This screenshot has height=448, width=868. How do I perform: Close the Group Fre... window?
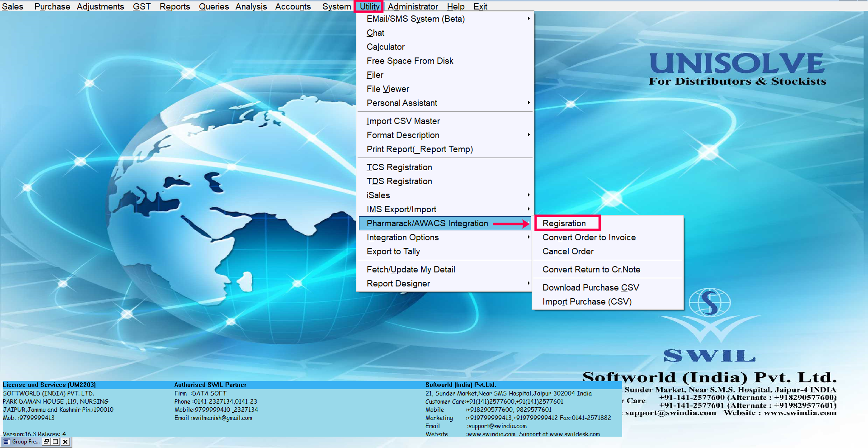tap(66, 442)
